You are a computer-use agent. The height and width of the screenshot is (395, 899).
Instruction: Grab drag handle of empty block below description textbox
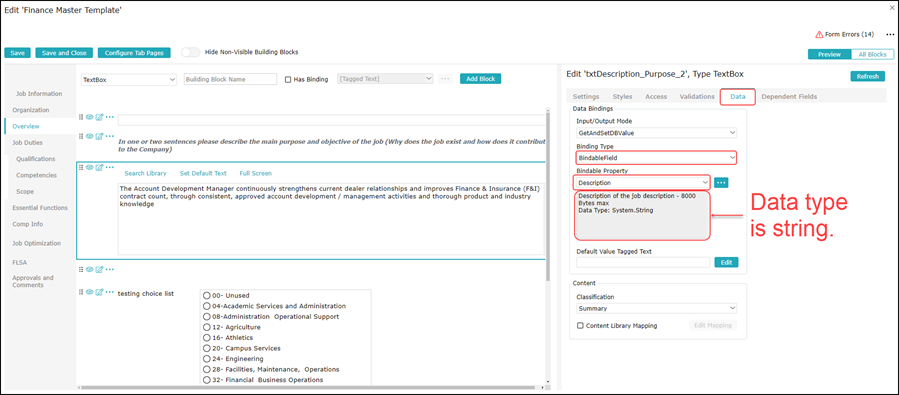coord(81,269)
